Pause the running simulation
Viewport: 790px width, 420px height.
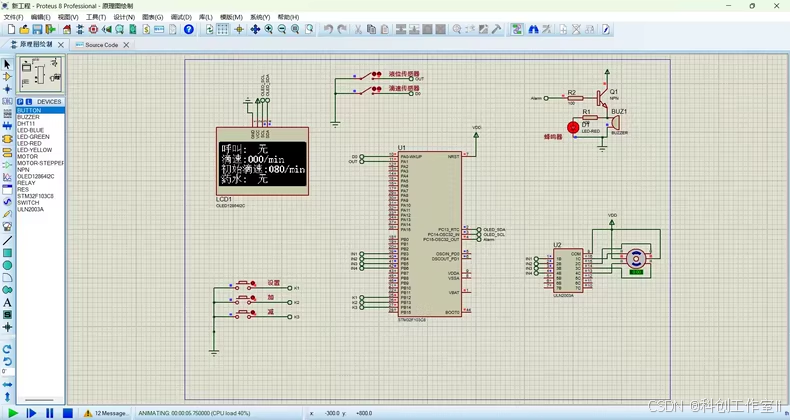click(x=49, y=413)
